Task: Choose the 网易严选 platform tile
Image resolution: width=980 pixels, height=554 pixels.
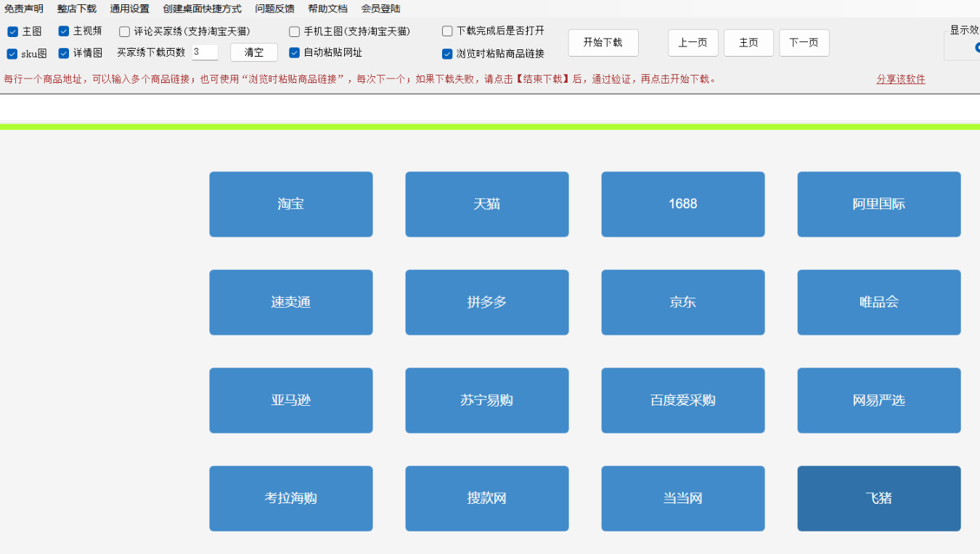Action: click(879, 400)
